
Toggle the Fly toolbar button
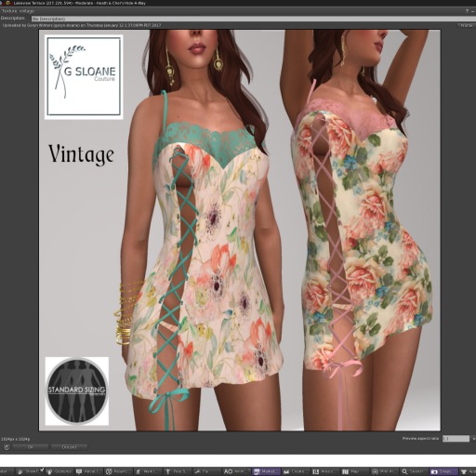point(206,471)
